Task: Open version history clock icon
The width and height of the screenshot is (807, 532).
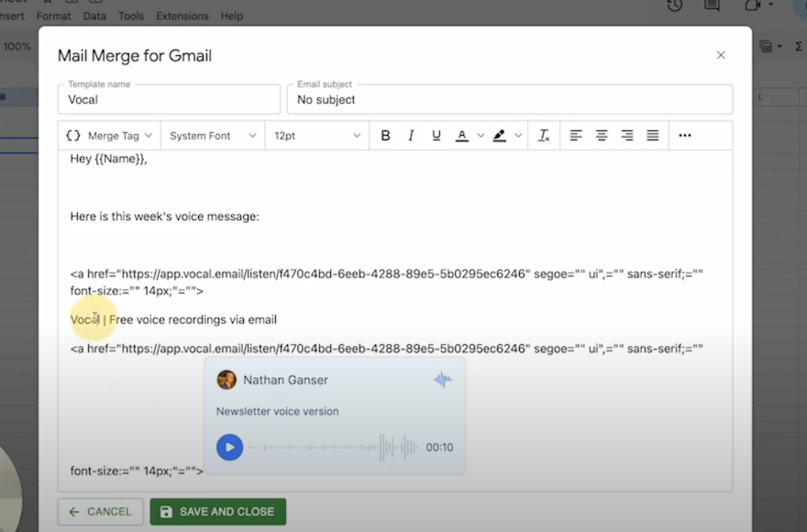Action: tap(675, 6)
